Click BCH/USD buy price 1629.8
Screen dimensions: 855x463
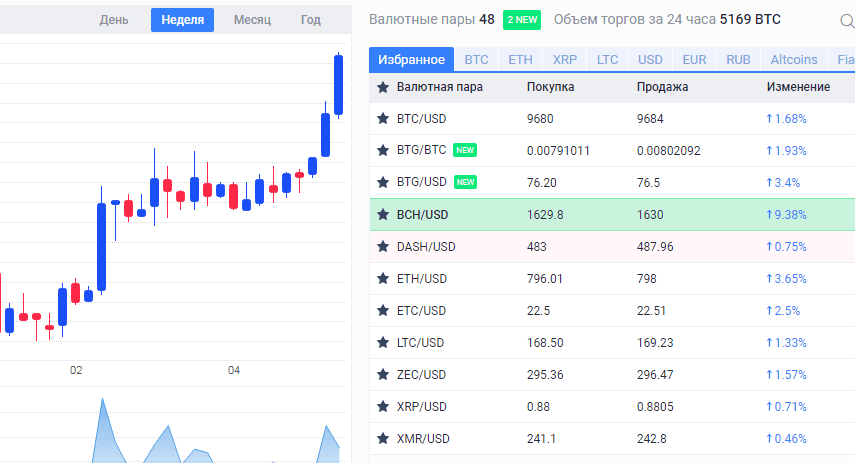[545, 214]
